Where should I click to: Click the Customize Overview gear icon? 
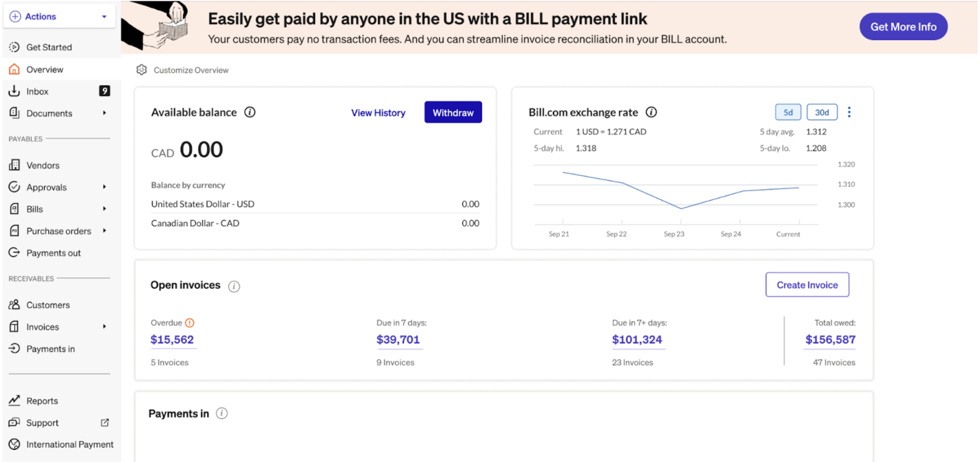(x=142, y=70)
